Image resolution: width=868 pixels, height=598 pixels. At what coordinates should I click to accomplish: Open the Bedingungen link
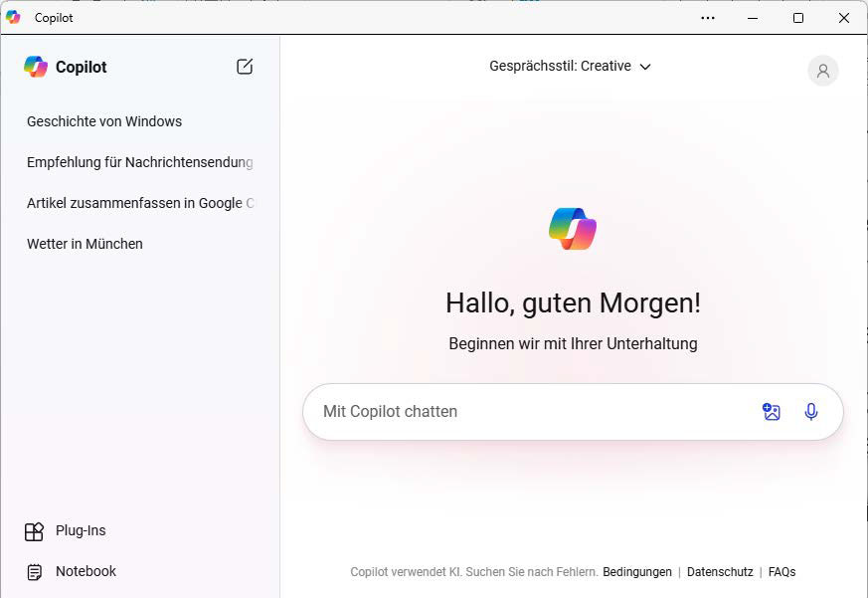pyautogui.click(x=637, y=572)
